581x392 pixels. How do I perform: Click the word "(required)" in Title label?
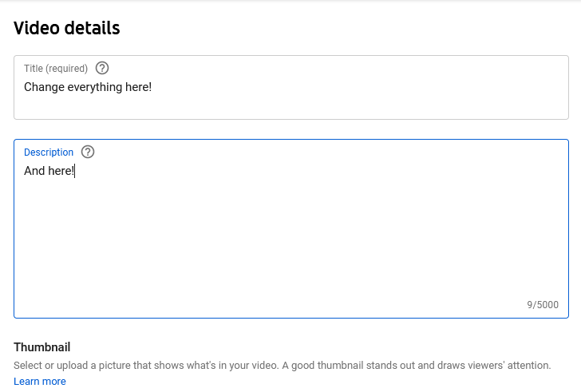[67, 69]
